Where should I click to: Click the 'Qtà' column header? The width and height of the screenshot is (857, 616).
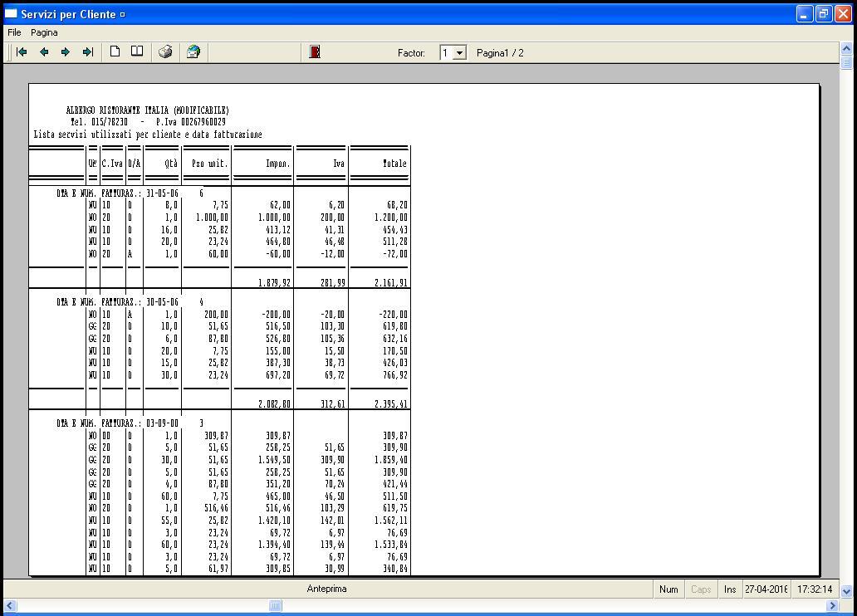tap(171, 164)
